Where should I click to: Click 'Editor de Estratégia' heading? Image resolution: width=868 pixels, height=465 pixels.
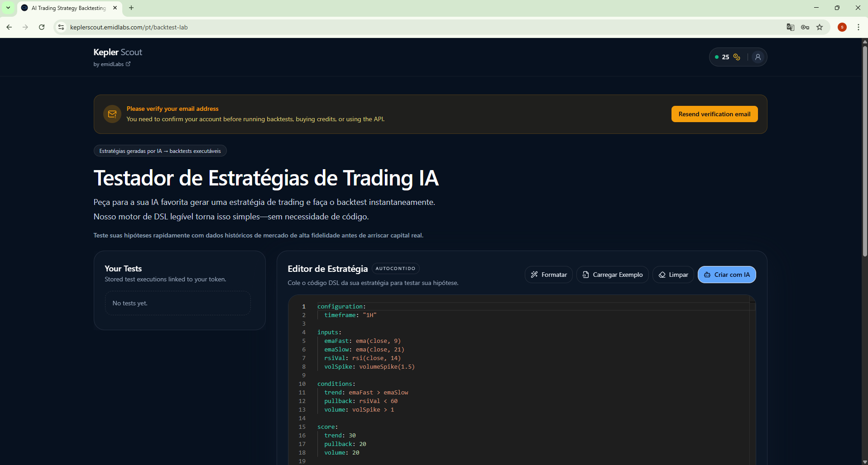[328, 269]
